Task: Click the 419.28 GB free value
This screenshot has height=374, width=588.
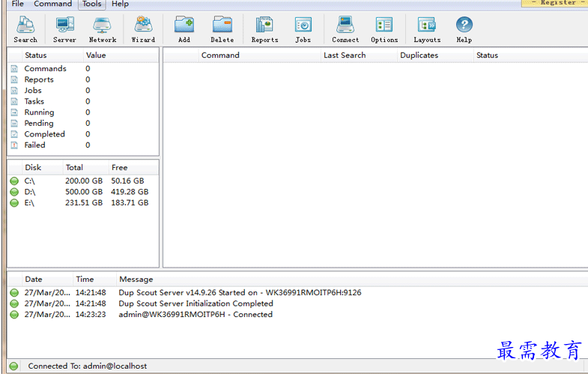Action: pyautogui.click(x=130, y=192)
